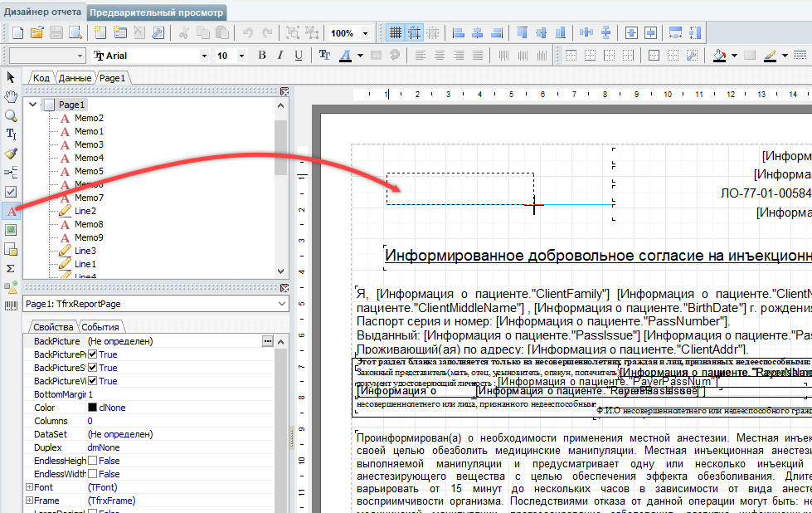
Task: Collapse the Page1 tree node
Action: click(x=32, y=105)
